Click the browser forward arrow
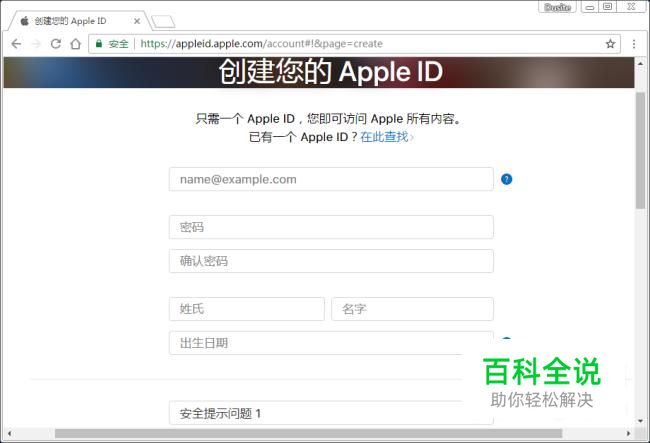Viewport: 650px width, 443px height. [36, 44]
